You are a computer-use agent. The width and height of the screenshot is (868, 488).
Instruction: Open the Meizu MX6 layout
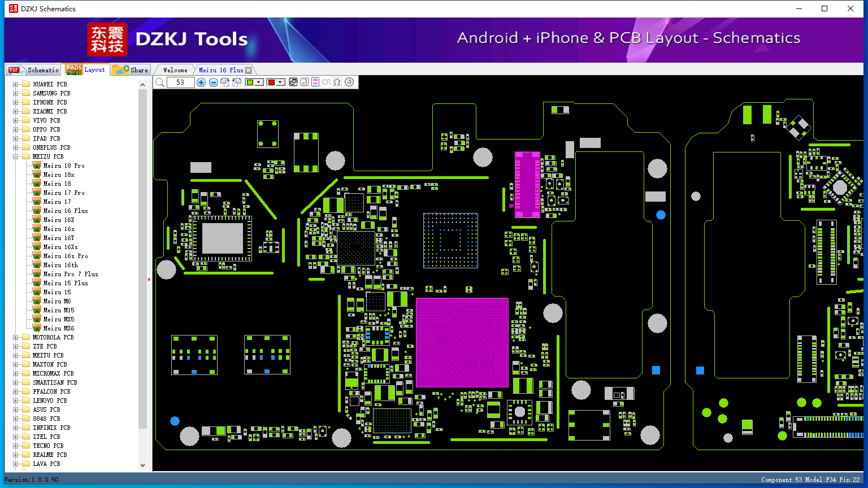click(59, 328)
